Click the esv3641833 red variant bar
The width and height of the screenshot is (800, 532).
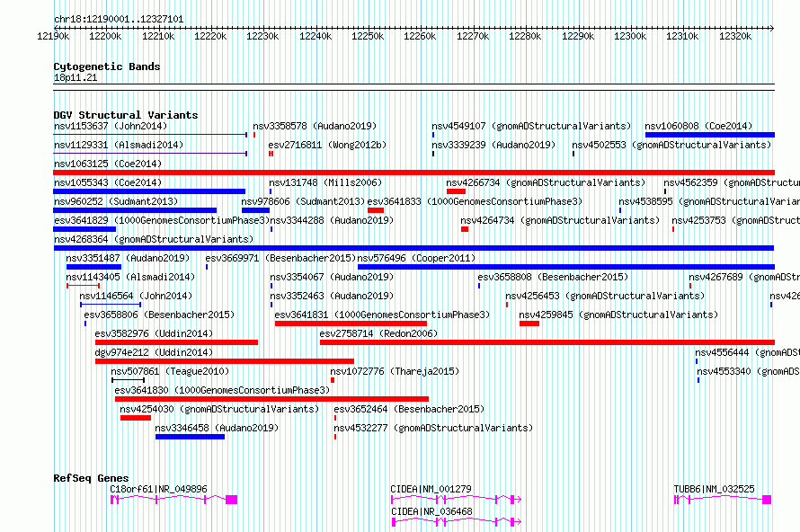tap(376, 210)
